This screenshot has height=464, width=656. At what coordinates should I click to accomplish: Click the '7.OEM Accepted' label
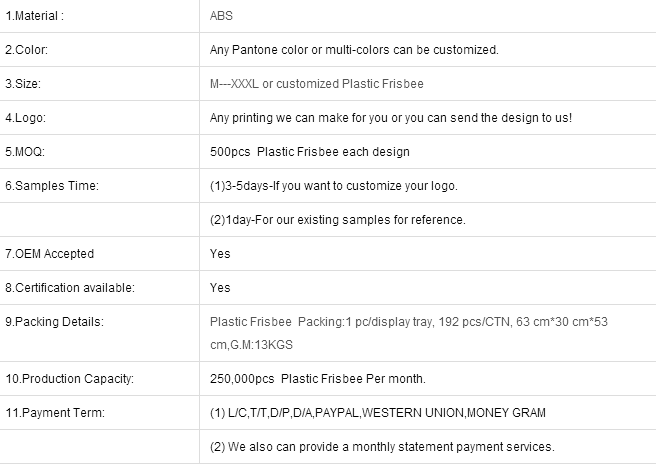coord(49,254)
